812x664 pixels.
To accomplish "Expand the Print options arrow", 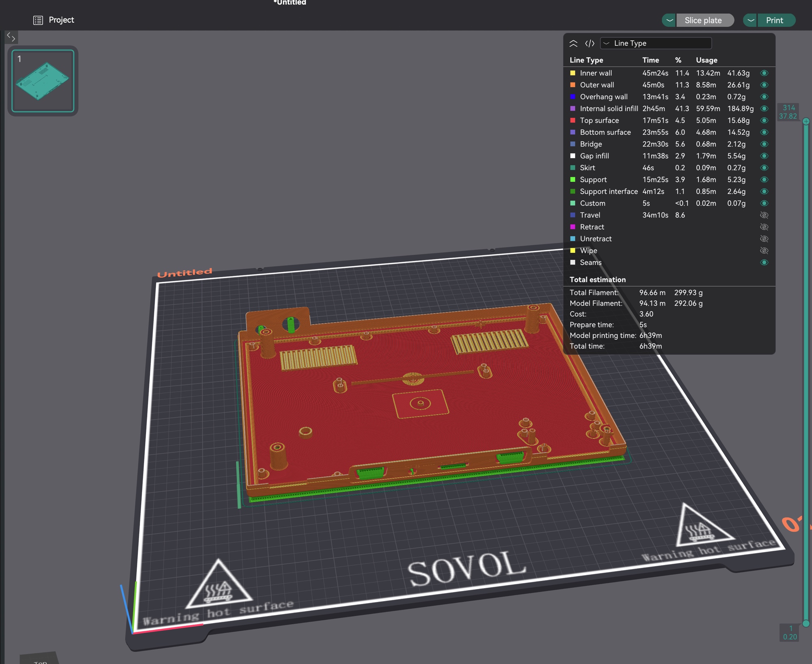I will [x=750, y=20].
